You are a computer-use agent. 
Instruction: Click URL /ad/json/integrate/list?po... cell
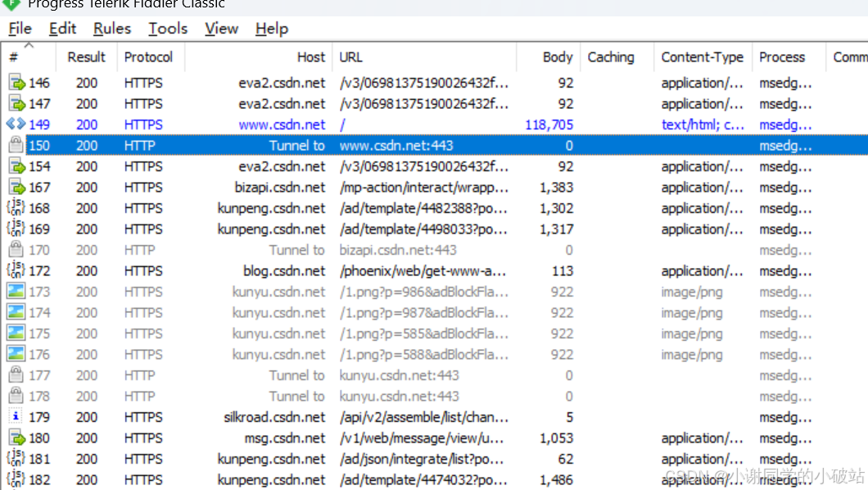(422, 460)
